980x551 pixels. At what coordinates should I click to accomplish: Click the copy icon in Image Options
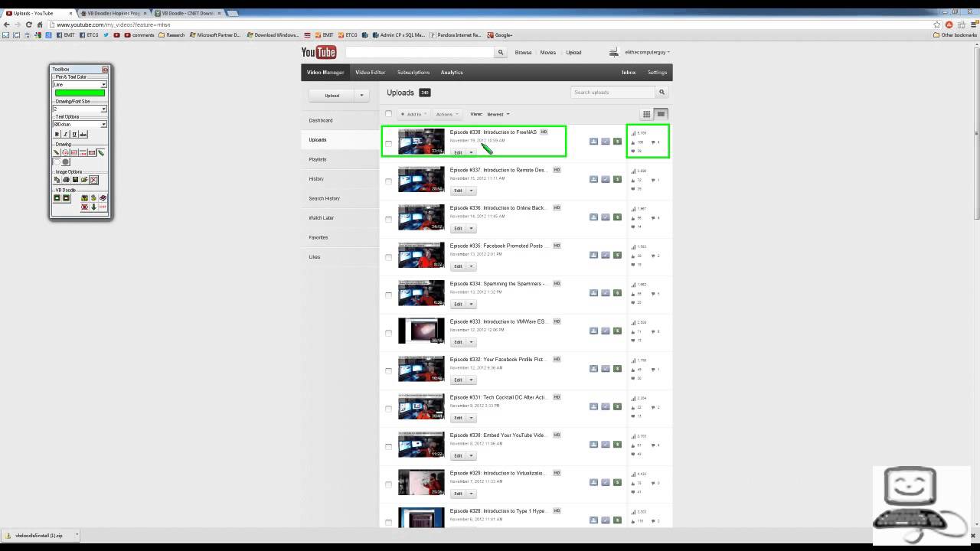[x=57, y=180]
